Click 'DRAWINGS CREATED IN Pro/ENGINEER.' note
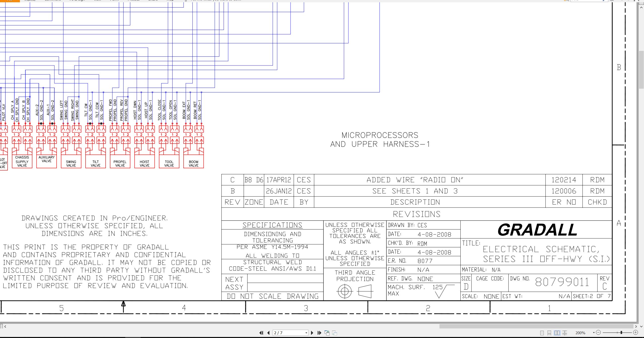Image resolution: width=644 pixels, height=338 pixels. tap(95, 218)
